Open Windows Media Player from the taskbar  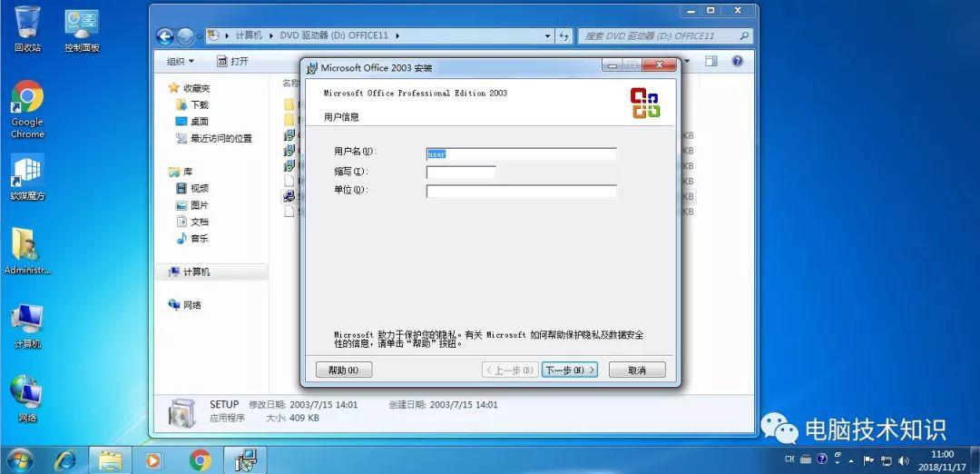[x=153, y=461]
